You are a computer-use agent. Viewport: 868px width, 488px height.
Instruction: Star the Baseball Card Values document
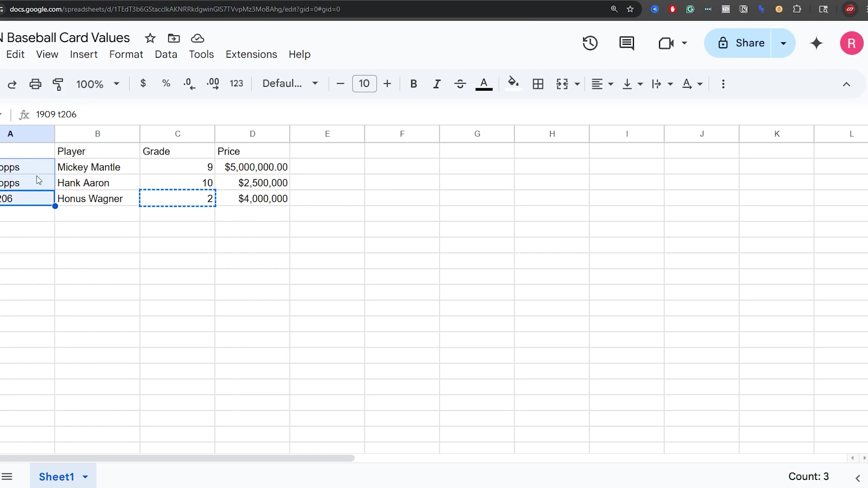[150, 38]
